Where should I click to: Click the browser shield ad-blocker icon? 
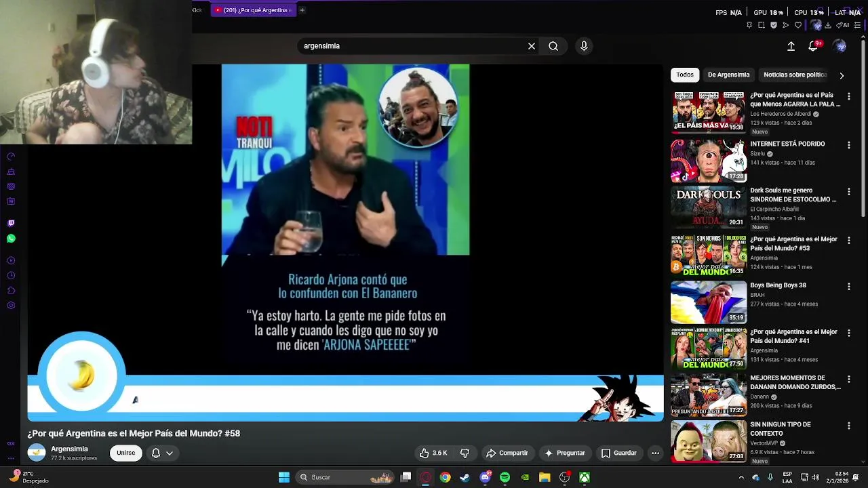(774, 25)
